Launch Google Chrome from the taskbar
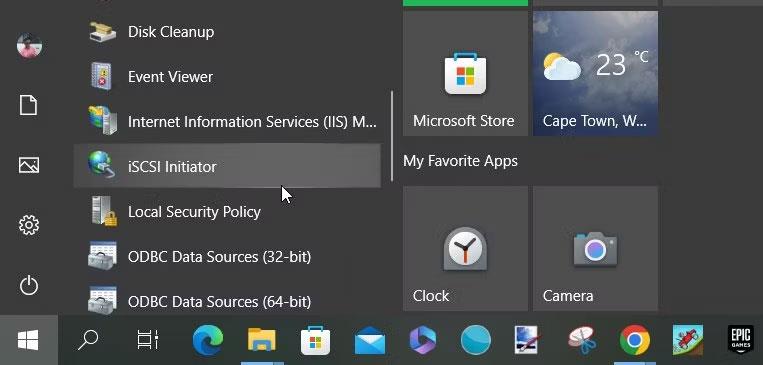 (635, 340)
